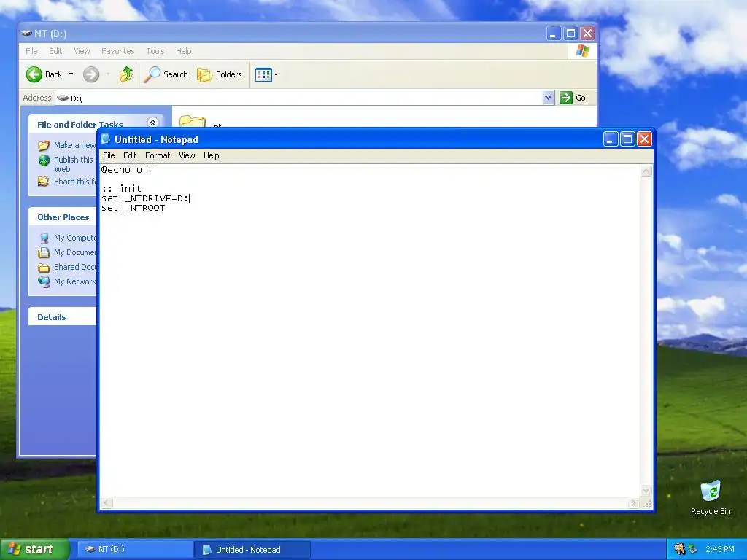Viewport: 747px width, 560px height.
Task: Collapse File and Folder Tasks panel
Action: click(x=152, y=122)
